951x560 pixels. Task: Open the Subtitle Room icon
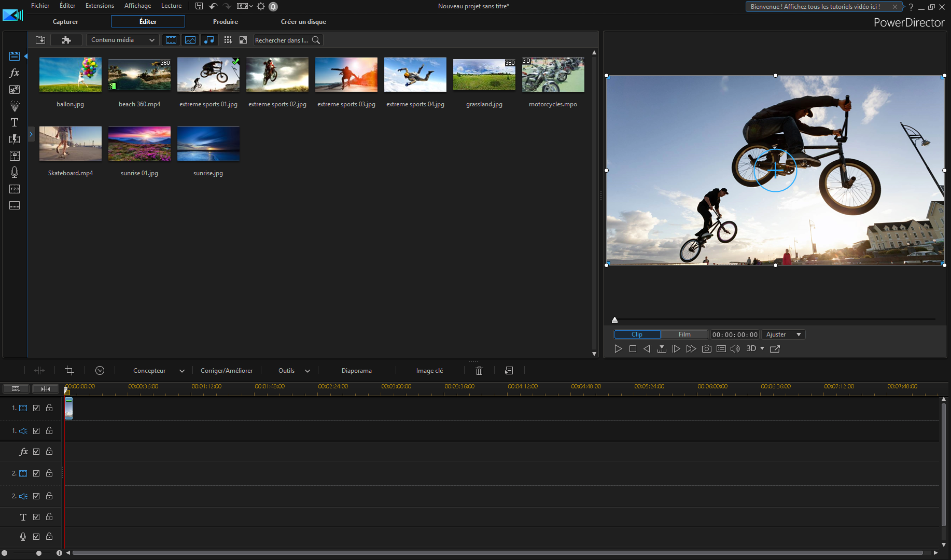[15, 206]
